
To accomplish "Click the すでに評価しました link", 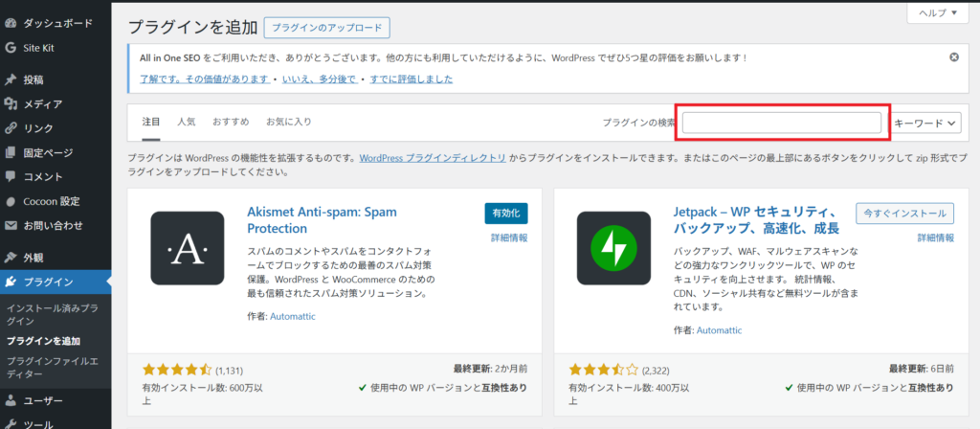I will click(412, 79).
